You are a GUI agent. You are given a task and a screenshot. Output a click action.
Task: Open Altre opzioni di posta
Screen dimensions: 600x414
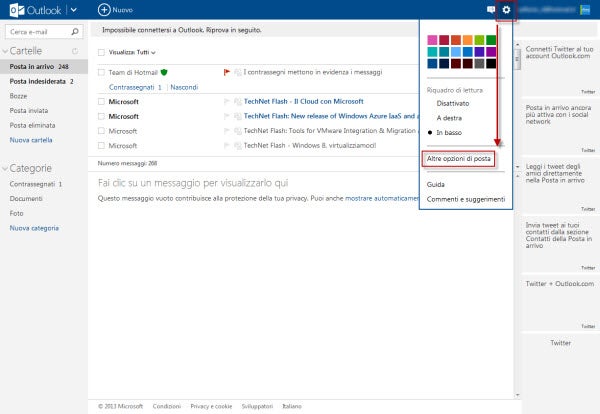tap(458, 158)
